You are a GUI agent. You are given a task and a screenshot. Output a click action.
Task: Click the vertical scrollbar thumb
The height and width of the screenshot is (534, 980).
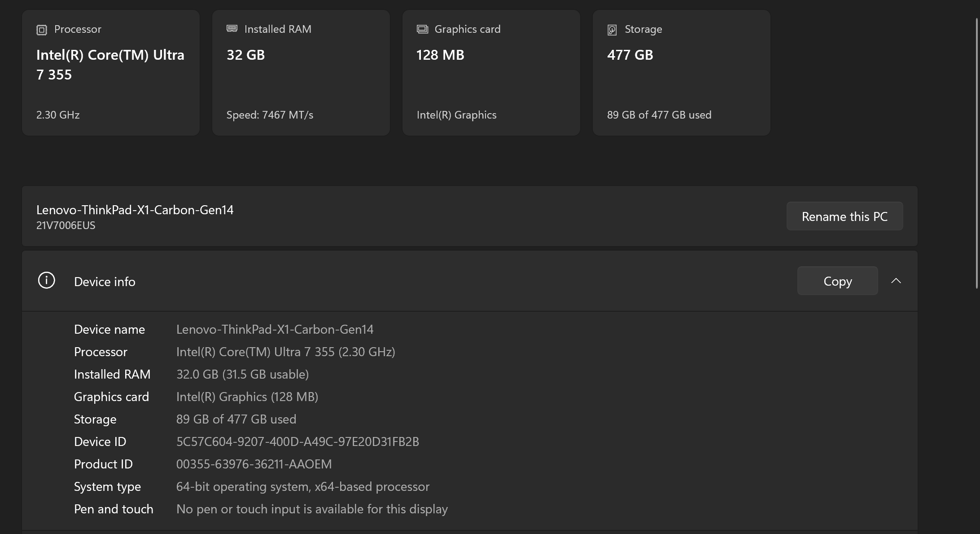977,153
